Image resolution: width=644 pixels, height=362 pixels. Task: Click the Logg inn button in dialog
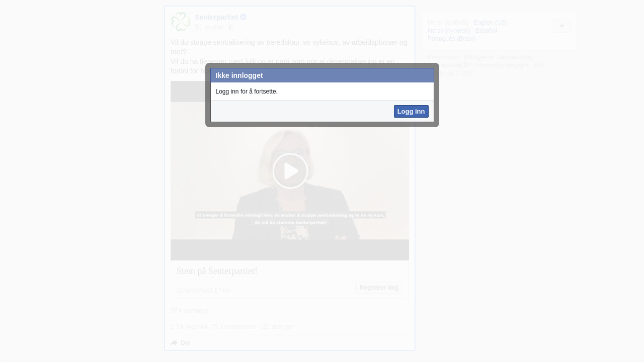pyautogui.click(x=411, y=112)
